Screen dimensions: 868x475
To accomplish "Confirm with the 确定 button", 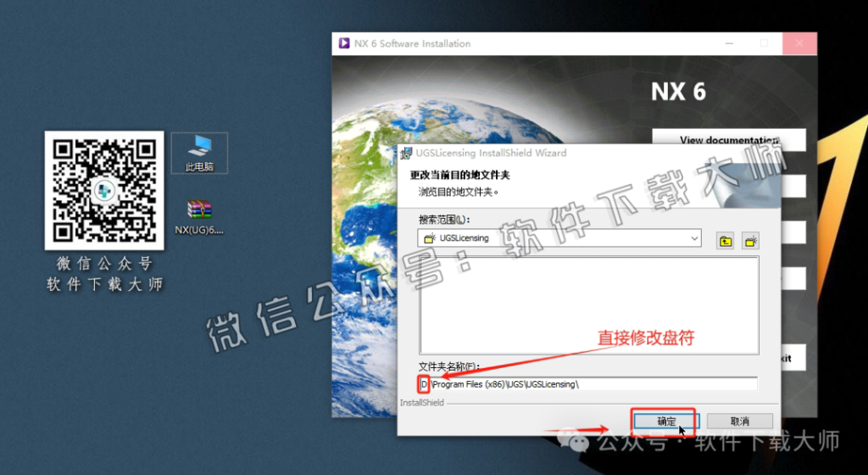I will point(666,422).
